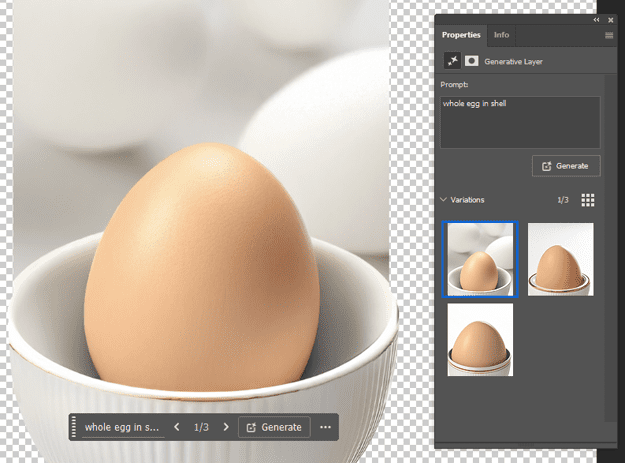Viewport: 625px width, 463px height.
Task: Click Generate in the contextual taskbar
Action: tap(274, 427)
